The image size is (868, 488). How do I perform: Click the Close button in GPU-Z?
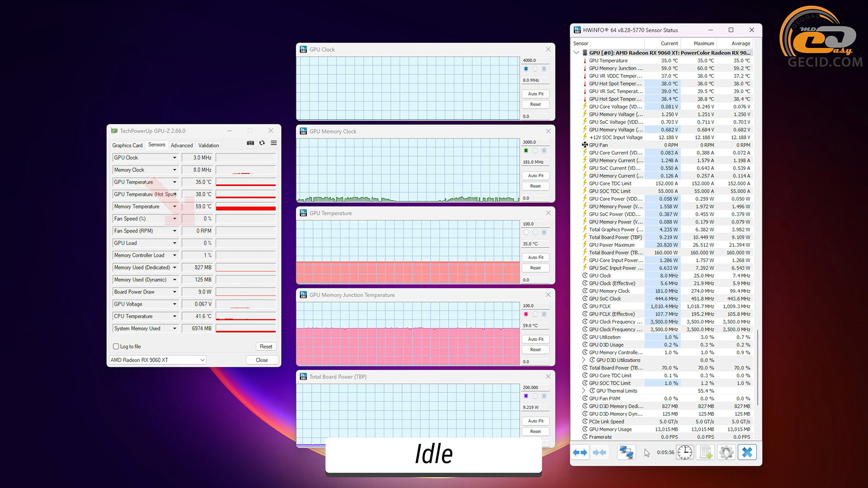coord(262,360)
